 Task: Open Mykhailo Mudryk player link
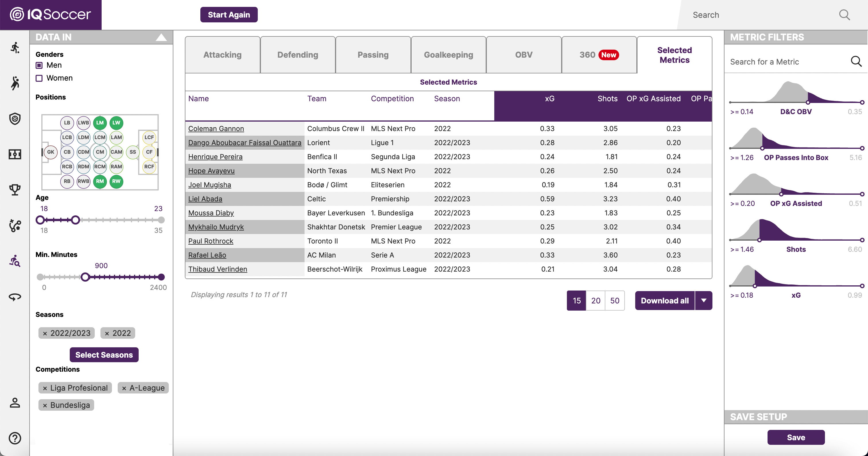click(x=216, y=227)
